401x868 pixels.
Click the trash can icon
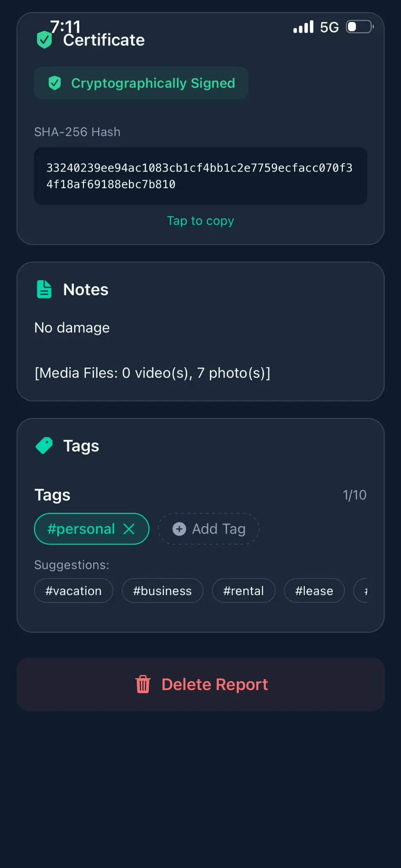(143, 684)
